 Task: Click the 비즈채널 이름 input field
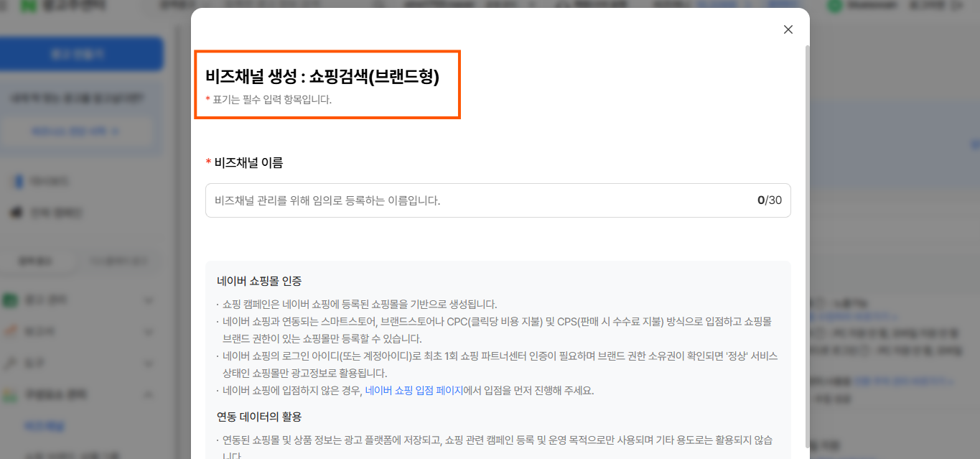498,200
